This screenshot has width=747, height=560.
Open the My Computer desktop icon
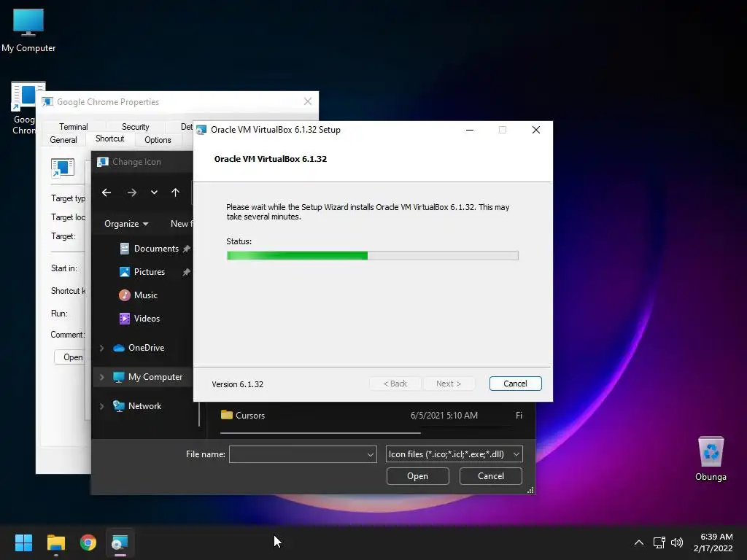pyautogui.click(x=28, y=30)
